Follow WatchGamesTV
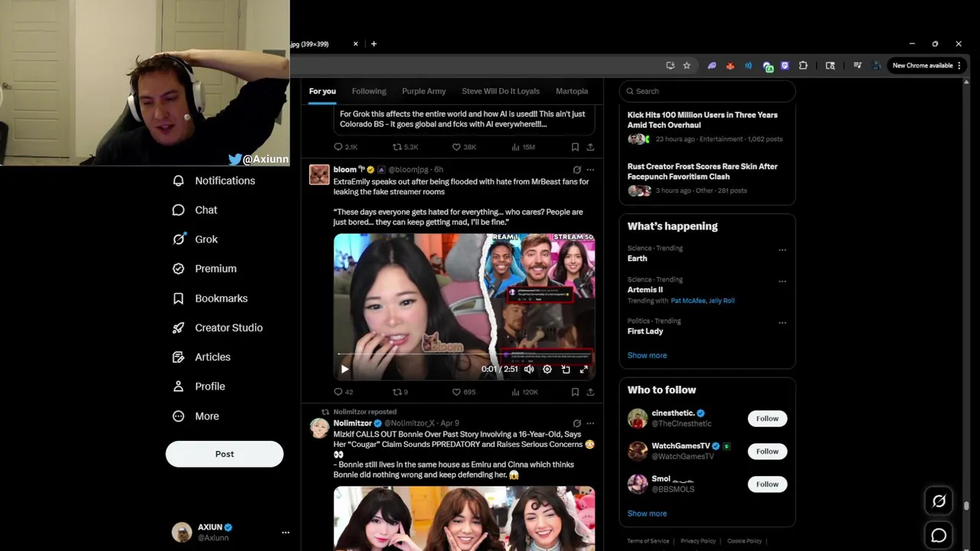 click(x=767, y=452)
